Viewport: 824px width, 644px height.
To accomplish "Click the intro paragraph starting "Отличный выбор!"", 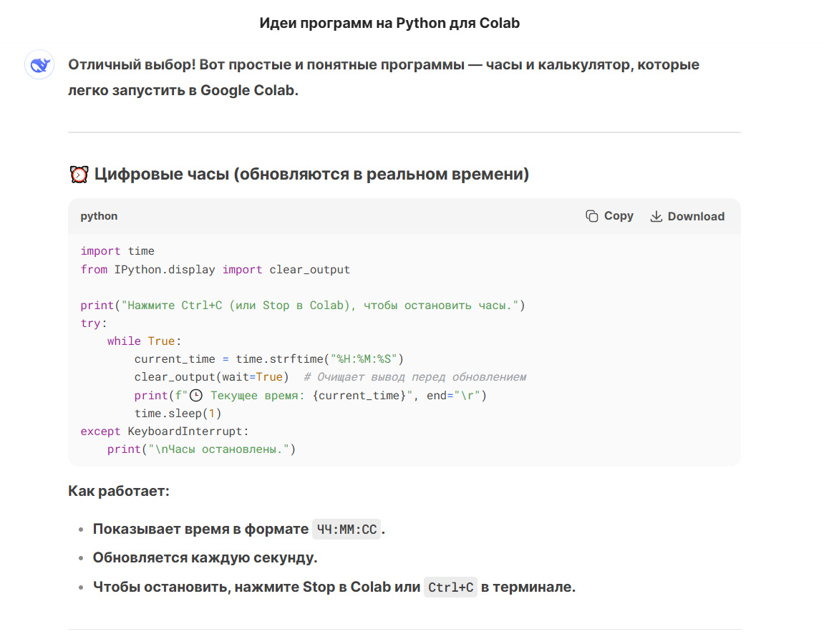I will 384,77.
